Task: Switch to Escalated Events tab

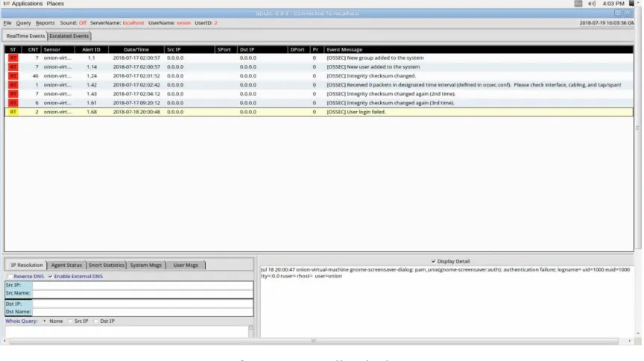Action: (x=69, y=37)
